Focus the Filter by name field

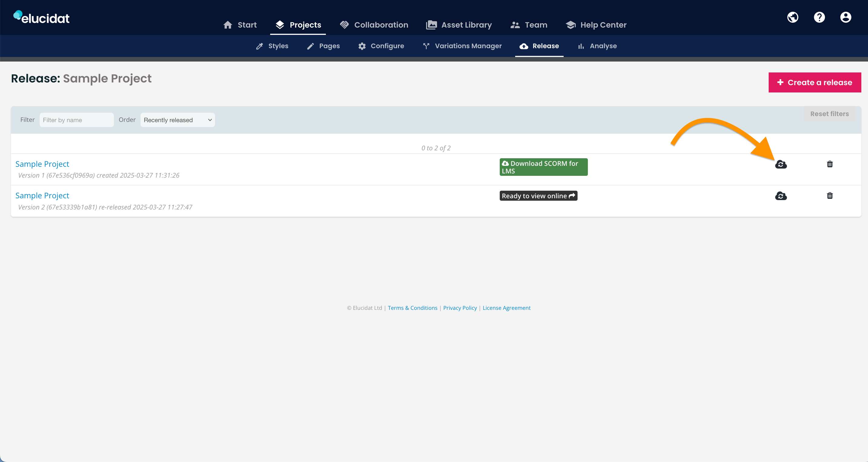tap(77, 120)
